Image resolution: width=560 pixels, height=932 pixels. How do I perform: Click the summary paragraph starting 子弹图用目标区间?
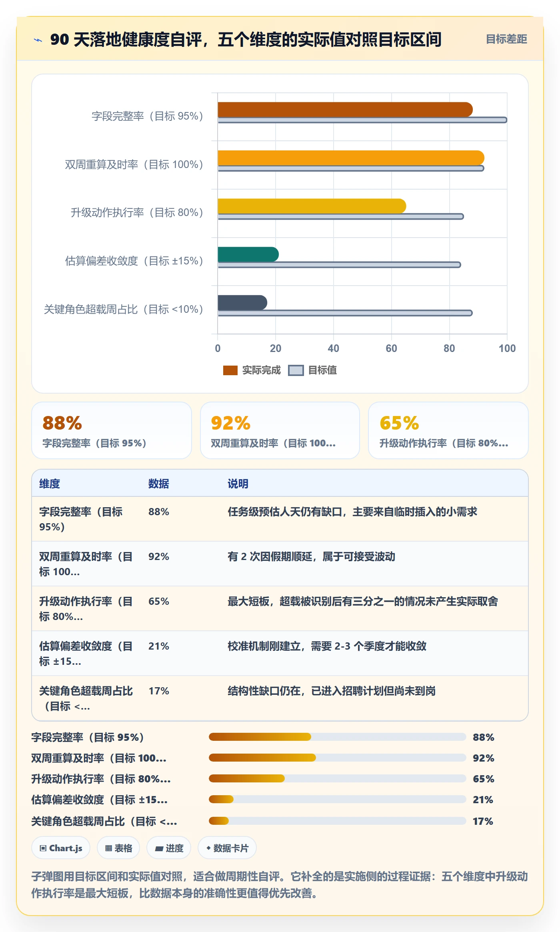(x=280, y=884)
